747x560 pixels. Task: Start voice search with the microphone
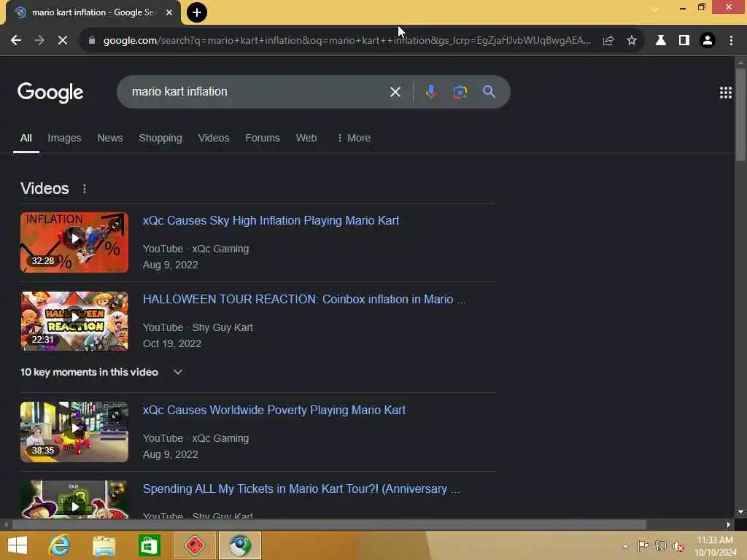pyautogui.click(x=431, y=91)
